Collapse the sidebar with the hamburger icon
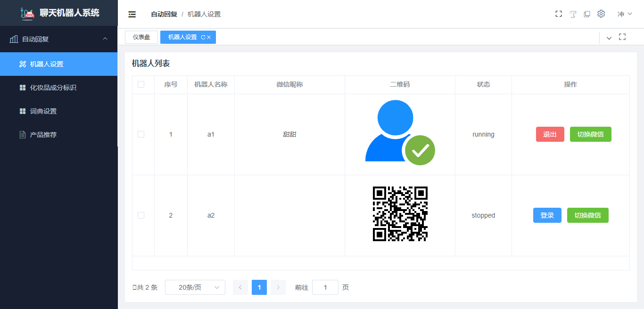 click(x=132, y=15)
